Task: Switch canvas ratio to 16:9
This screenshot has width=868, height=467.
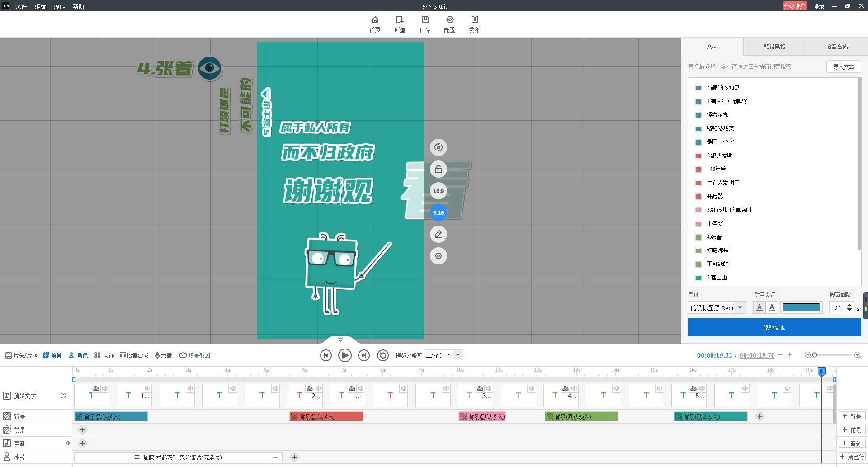Action: tap(438, 191)
